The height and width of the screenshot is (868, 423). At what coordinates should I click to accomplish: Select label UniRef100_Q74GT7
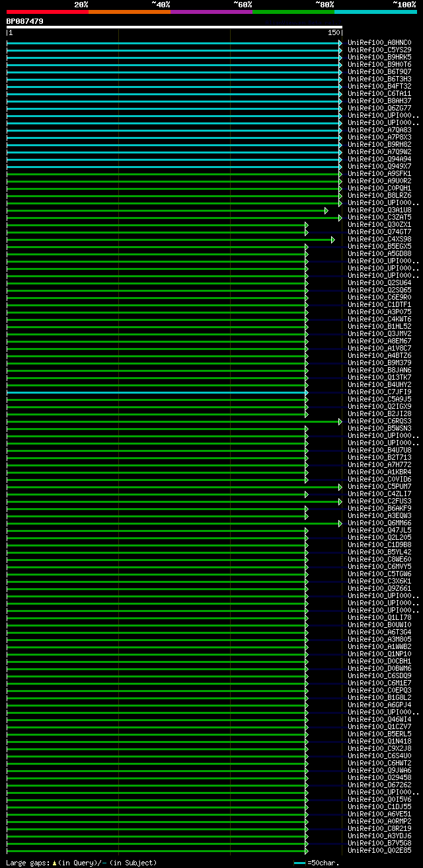379,232
